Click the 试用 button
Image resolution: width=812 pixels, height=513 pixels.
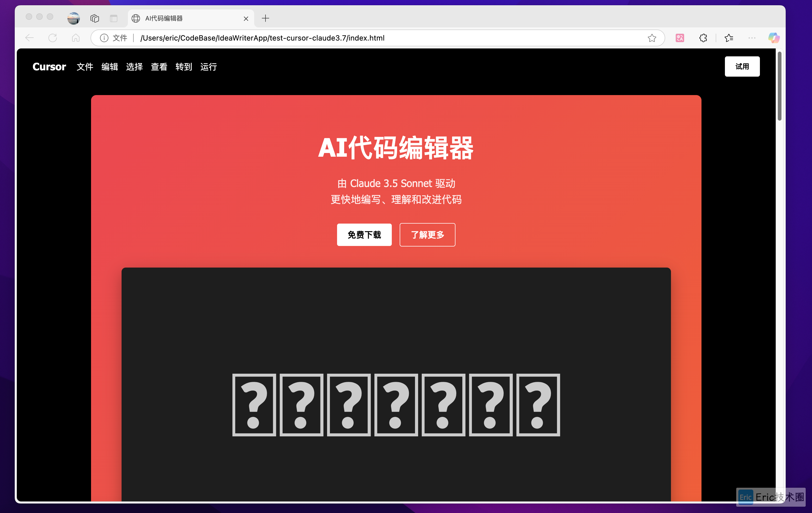pos(742,66)
